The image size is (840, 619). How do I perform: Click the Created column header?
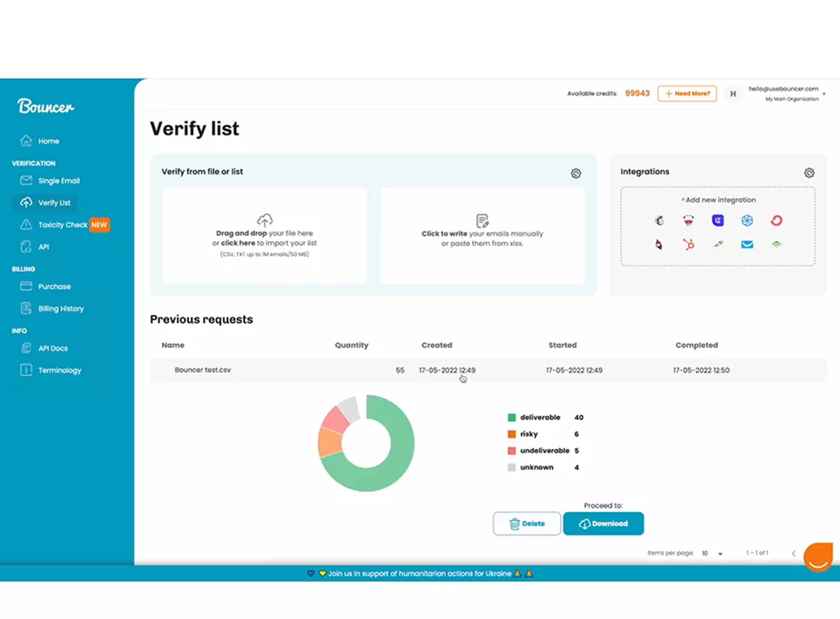437,345
